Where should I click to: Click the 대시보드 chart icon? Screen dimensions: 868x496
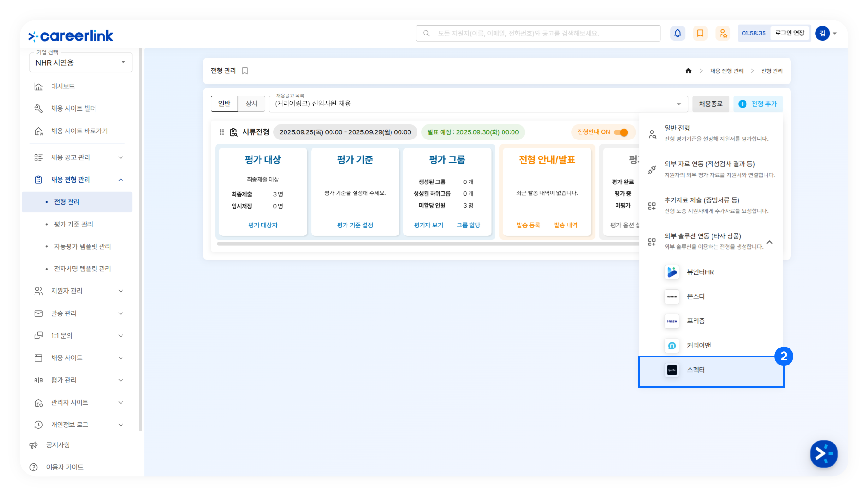(39, 87)
